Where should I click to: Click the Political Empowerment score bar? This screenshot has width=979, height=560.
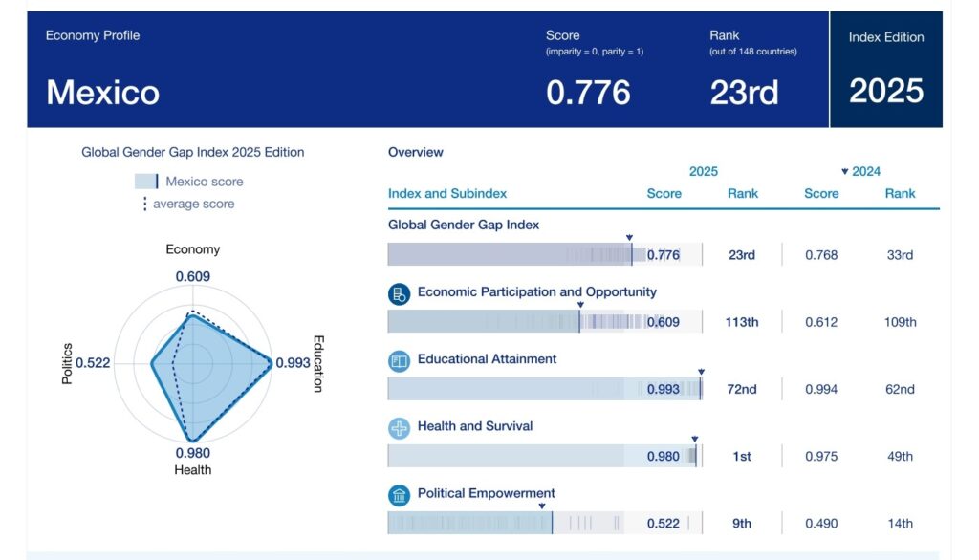(504, 523)
